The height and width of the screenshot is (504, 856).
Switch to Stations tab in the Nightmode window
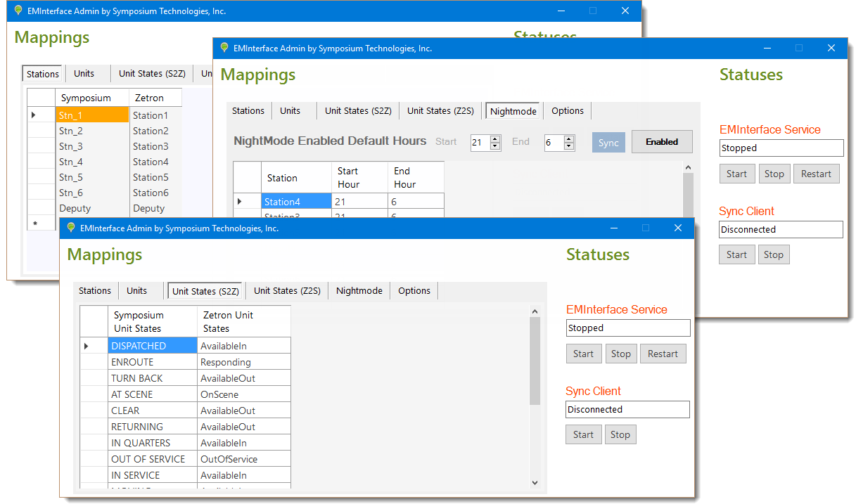point(248,111)
